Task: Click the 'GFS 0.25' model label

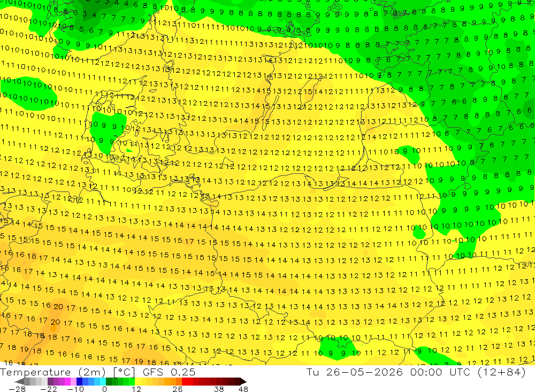Action: click(x=169, y=372)
